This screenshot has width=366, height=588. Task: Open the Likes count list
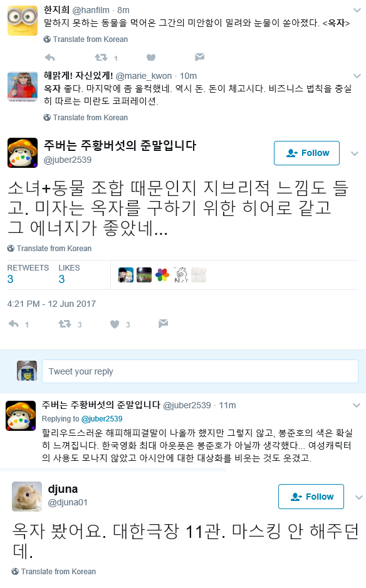pyautogui.click(x=69, y=274)
